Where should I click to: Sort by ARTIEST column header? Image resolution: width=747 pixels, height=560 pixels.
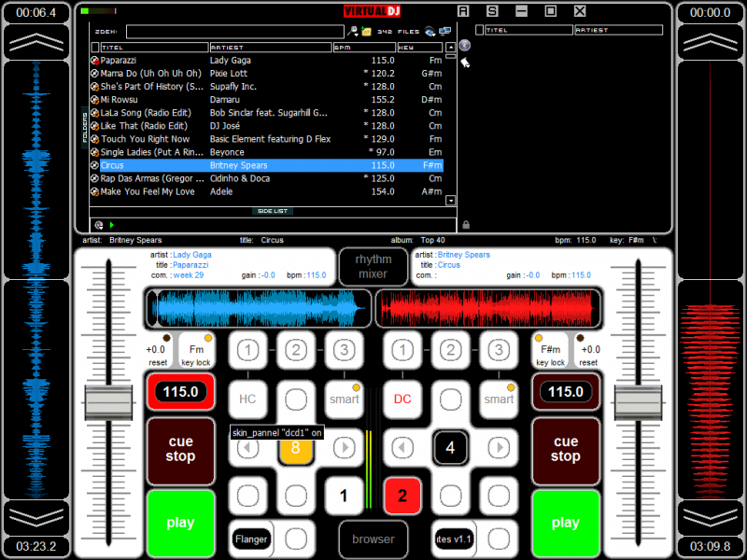(270, 48)
